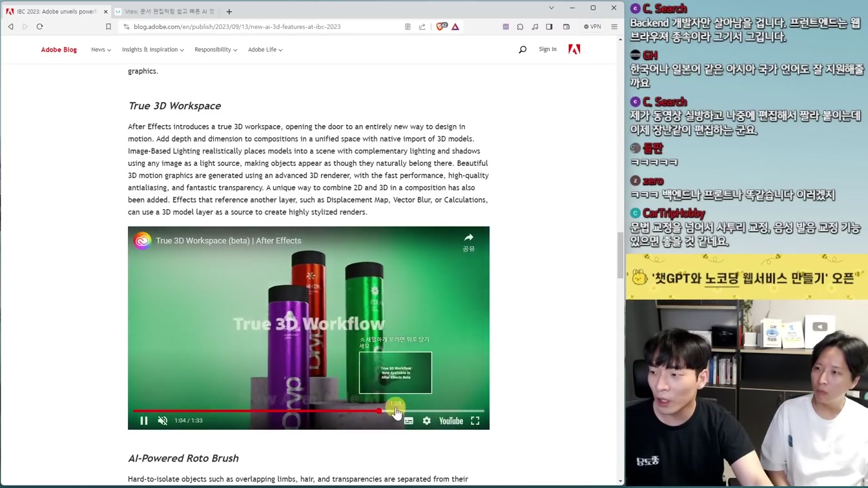This screenshot has height=488, width=868.
Task: Toggle the VPN button
Action: pyautogui.click(x=592, y=26)
